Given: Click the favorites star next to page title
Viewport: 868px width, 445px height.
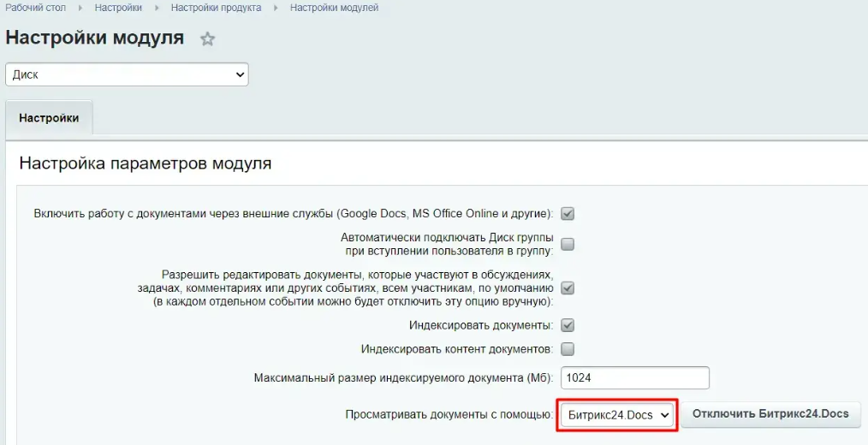Looking at the screenshot, I should [x=207, y=39].
